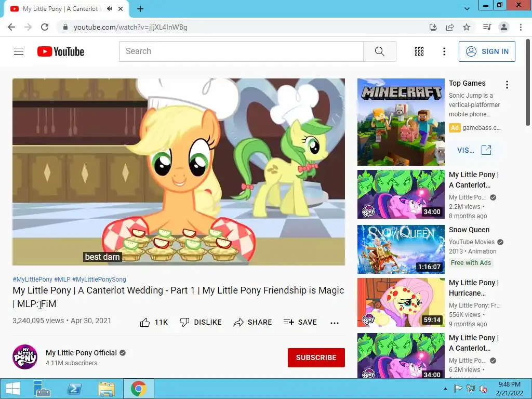Expand the tab search chevron
This screenshot has width=532, height=399.
(467, 9)
